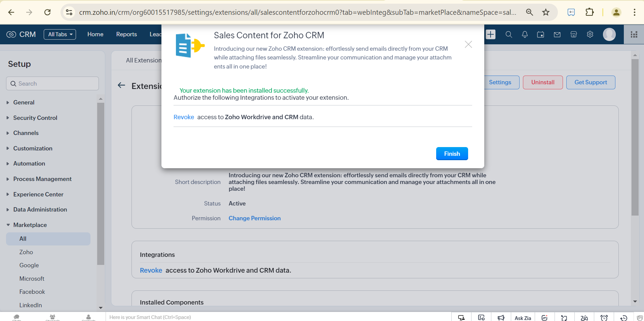This screenshot has width=644, height=321.
Task: Open the marketplace store icon in the header
Action: pos(574,34)
